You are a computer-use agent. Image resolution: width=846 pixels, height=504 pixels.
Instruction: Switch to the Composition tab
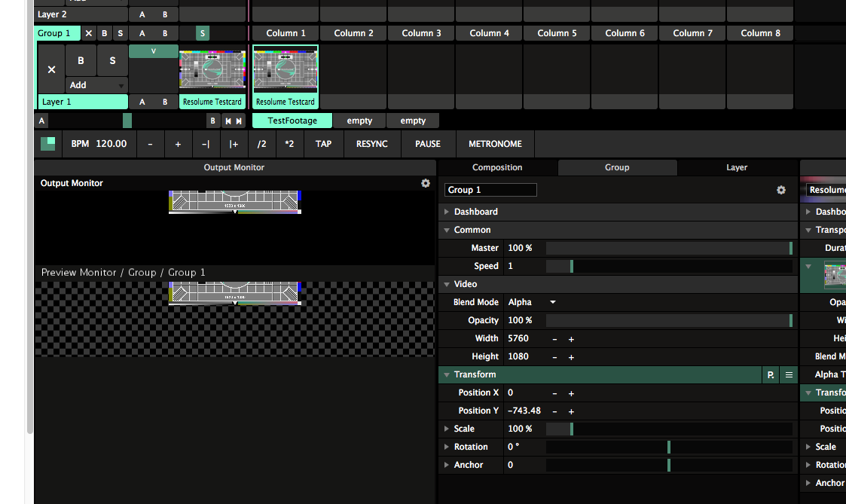coord(497,167)
